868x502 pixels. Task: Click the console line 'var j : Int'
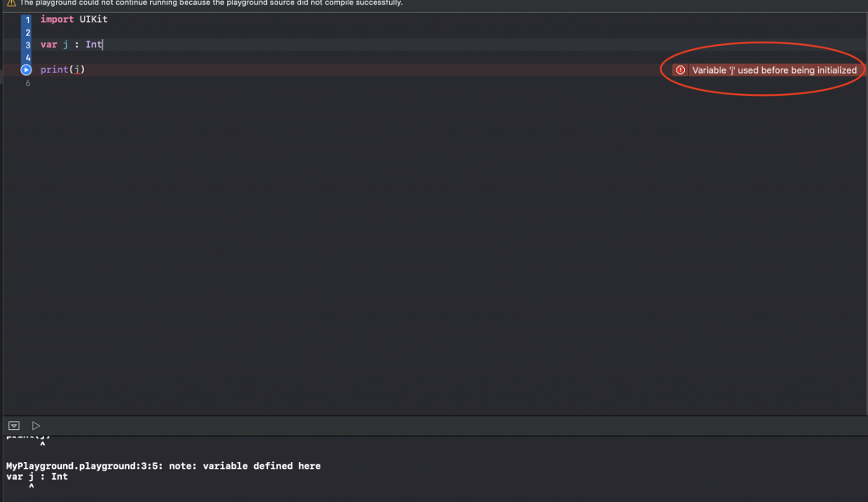(x=37, y=477)
